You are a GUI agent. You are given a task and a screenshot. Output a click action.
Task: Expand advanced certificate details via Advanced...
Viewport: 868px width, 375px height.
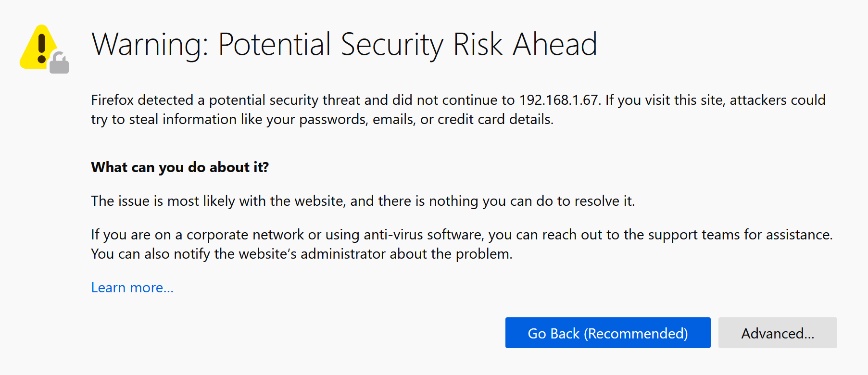pos(778,333)
